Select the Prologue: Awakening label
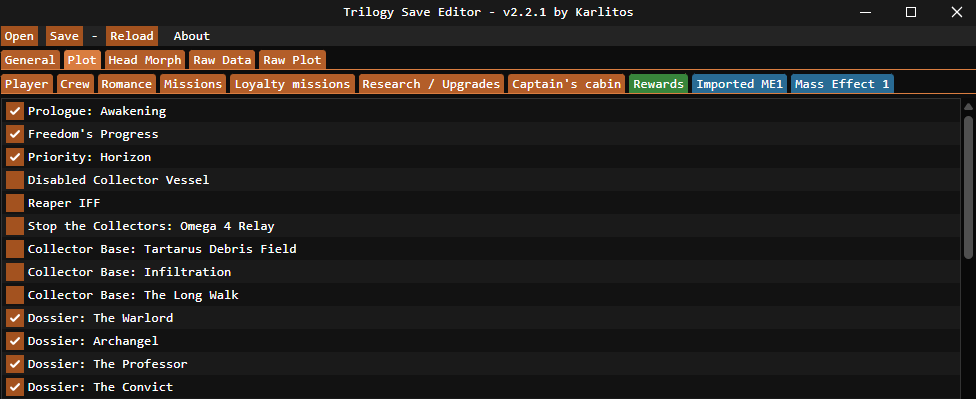The height and width of the screenshot is (399, 976). tap(96, 111)
